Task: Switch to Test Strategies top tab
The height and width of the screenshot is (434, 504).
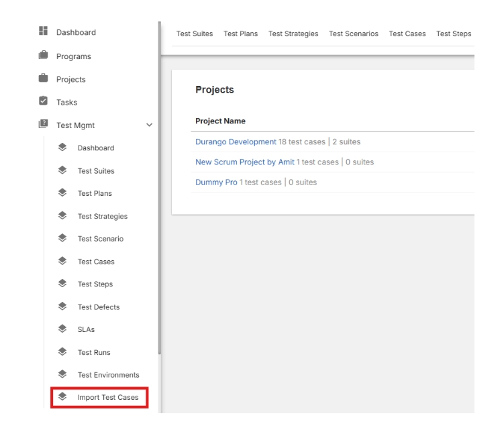Action: point(293,34)
